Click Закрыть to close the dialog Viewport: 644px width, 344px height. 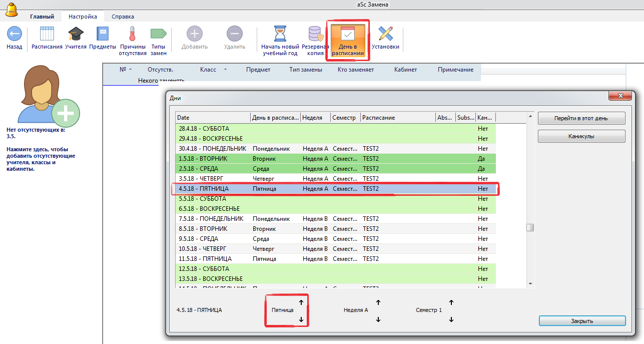[x=582, y=321]
